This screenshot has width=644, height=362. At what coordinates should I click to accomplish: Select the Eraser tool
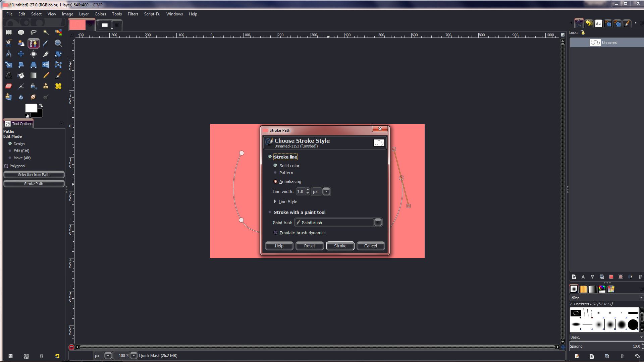point(9,86)
